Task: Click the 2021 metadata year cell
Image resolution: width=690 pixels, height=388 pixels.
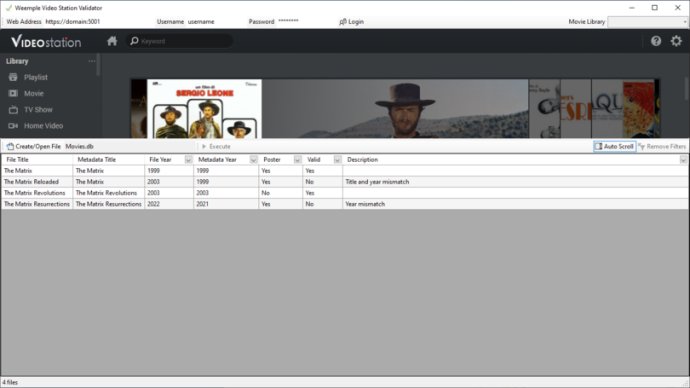Action: (226, 204)
